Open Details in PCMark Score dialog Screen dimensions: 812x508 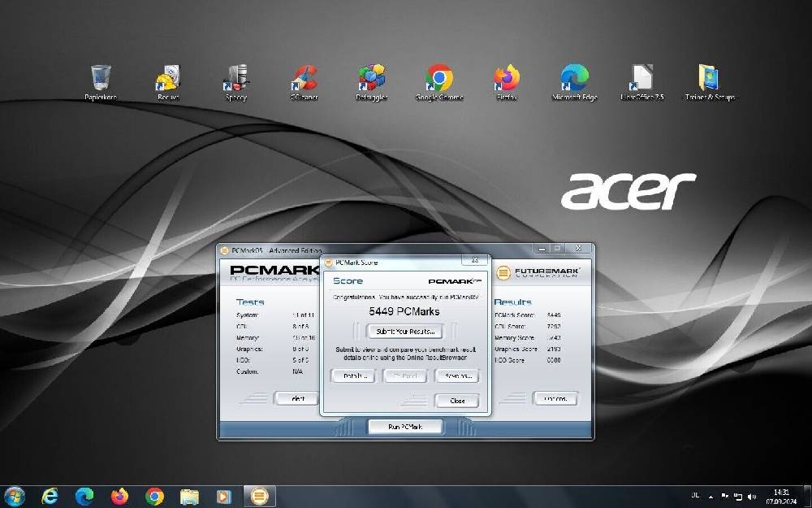pos(352,376)
